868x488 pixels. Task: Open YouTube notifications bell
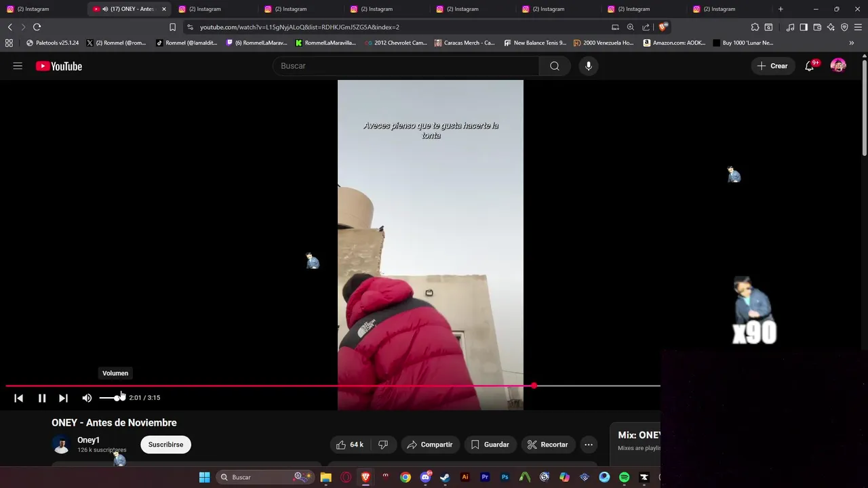810,66
